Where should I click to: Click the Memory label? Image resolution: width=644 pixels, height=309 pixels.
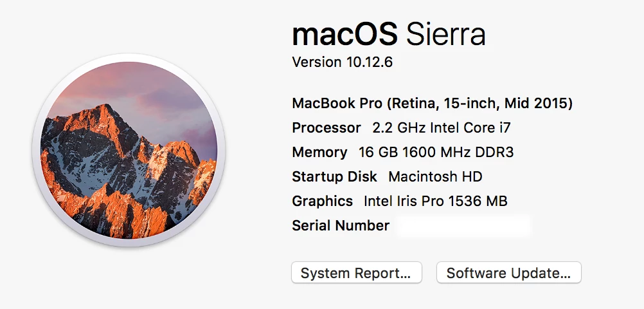tap(319, 153)
